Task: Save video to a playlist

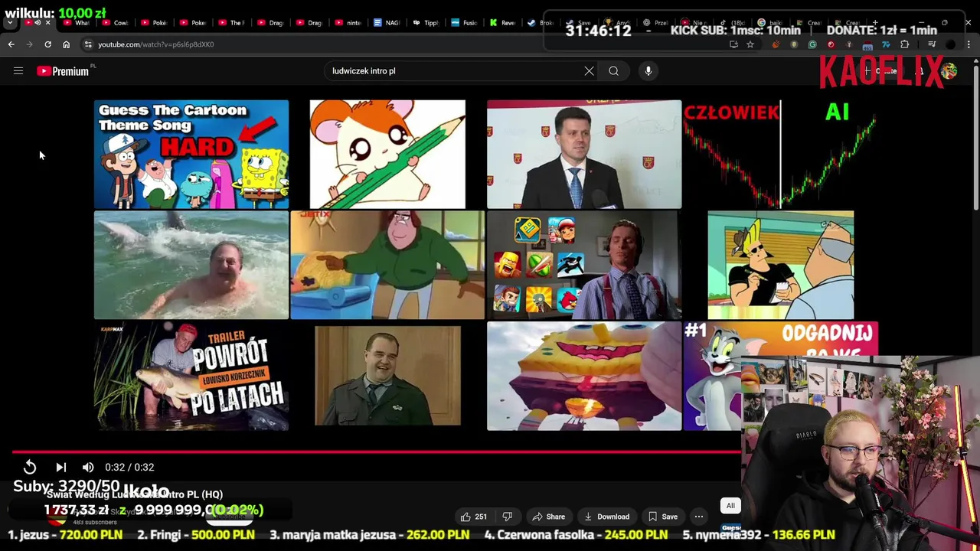Action: (662, 517)
